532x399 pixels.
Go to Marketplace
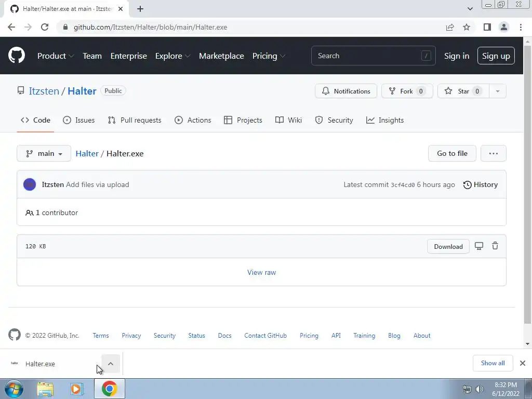pos(221,56)
